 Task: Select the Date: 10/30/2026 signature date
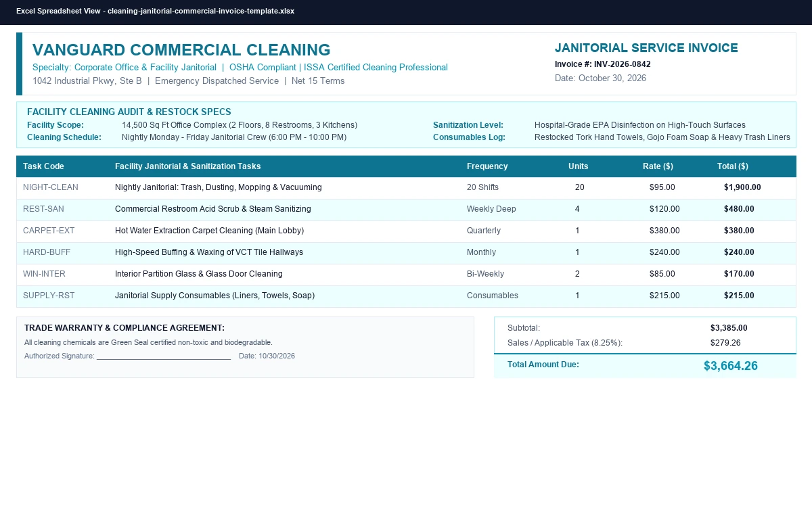[x=267, y=356]
